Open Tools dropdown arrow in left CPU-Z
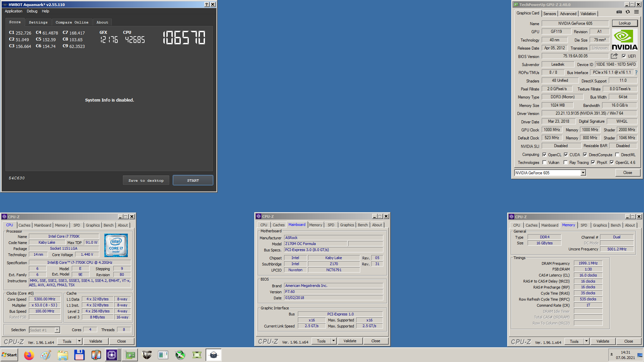 [79, 341]
